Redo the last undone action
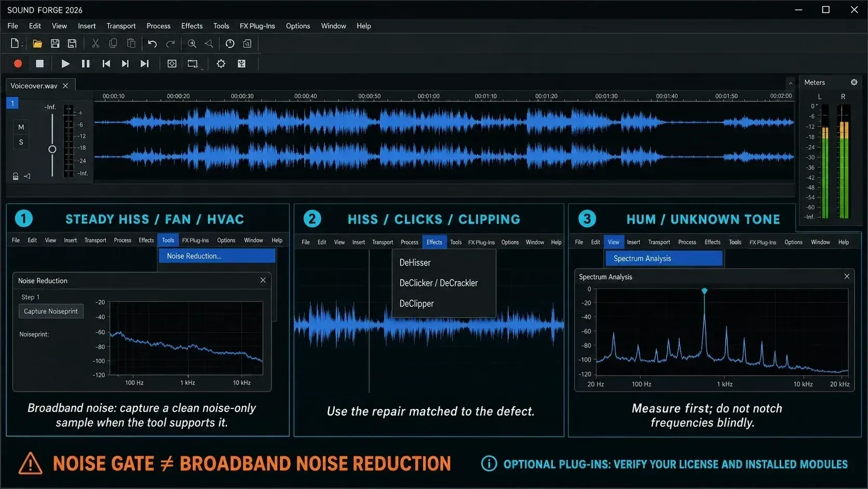 pyautogui.click(x=170, y=44)
